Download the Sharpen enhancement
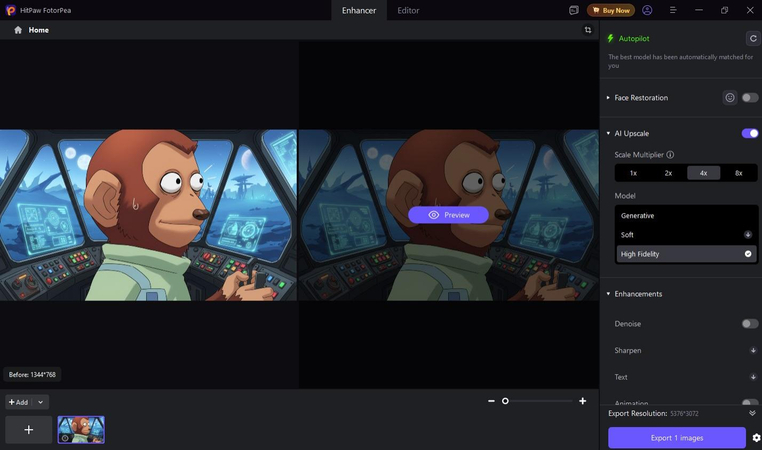This screenshot has height=450, width=762. pyautogui.click(x=753, y=350)
